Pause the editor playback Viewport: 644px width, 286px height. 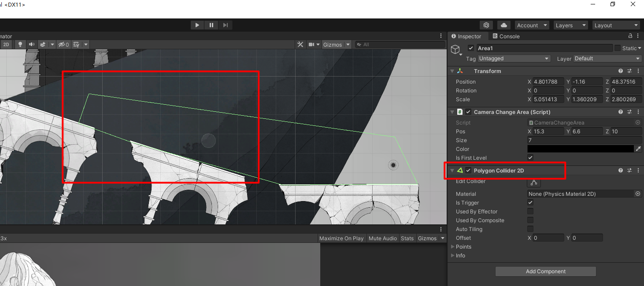point(211,25)
